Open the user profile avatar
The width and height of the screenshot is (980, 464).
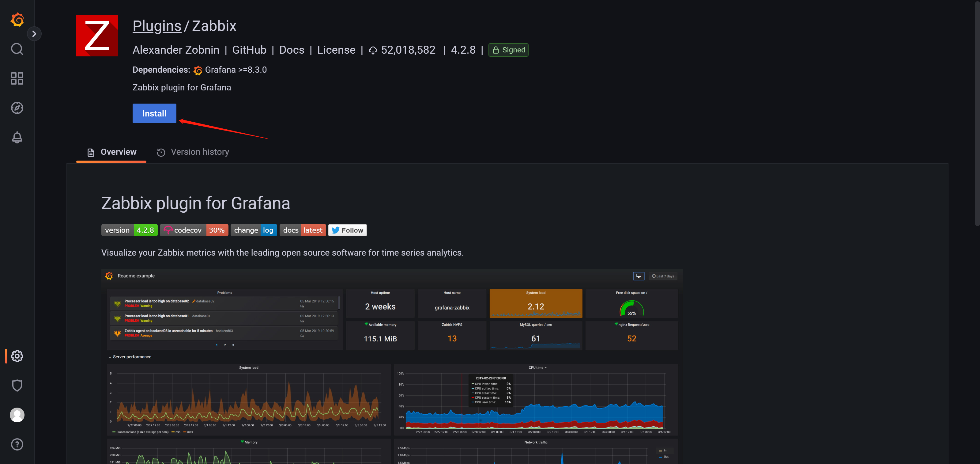(x=17, y=415)
